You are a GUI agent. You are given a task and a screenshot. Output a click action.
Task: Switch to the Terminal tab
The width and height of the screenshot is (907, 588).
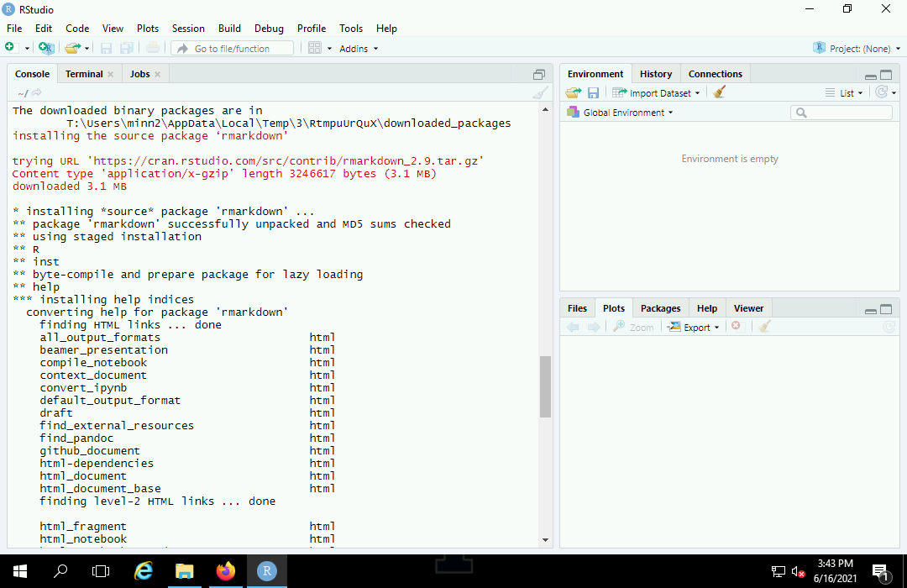[84, 74]
